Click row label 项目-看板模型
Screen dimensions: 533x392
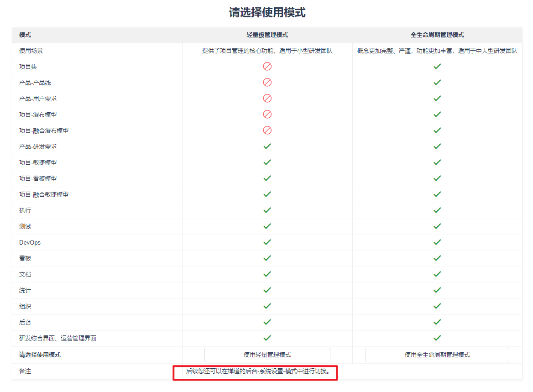(38, 178)
